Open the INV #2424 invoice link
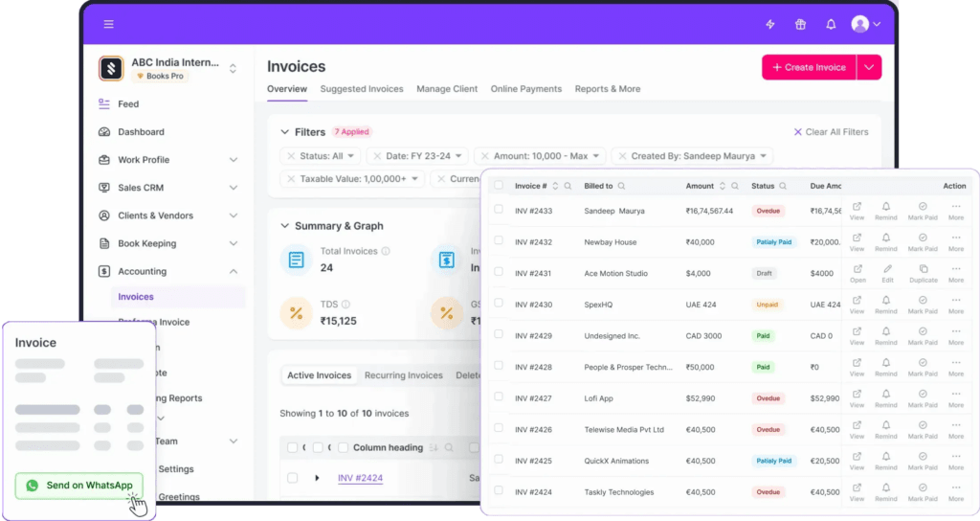The width and height of the screenshot is (980, 521). [x=360, y=478]
